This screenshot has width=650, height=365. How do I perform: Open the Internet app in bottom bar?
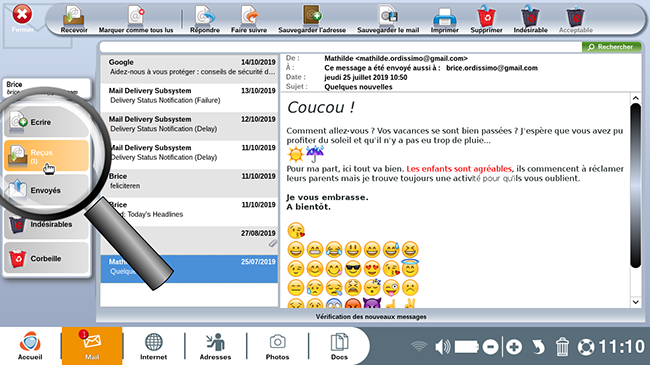point(153,346)
